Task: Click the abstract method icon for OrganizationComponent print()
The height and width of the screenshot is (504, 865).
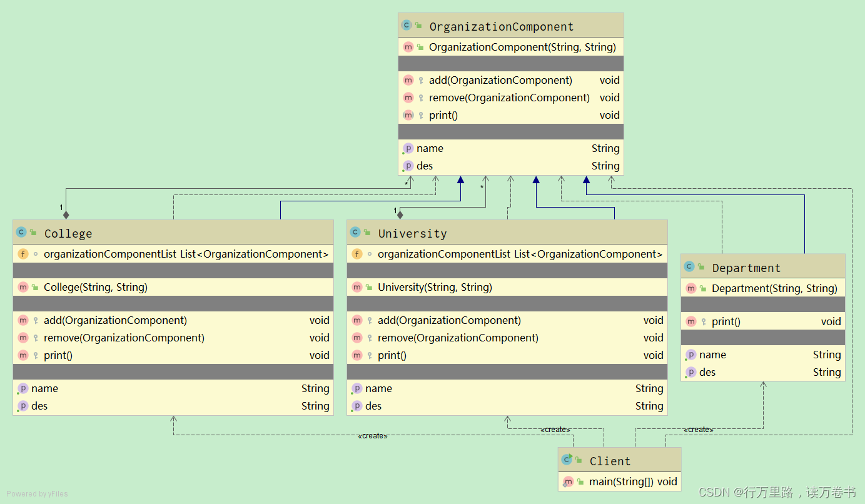Action: 408,115
